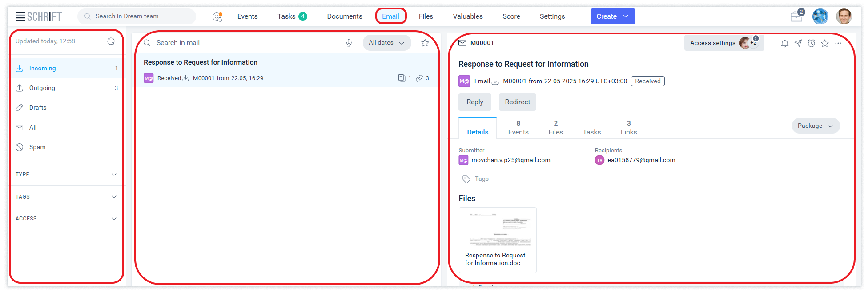Image resolution: width=868 pixels, height=293 pixels.
Task: Switch to the Documents menu item
Action: 345,16
